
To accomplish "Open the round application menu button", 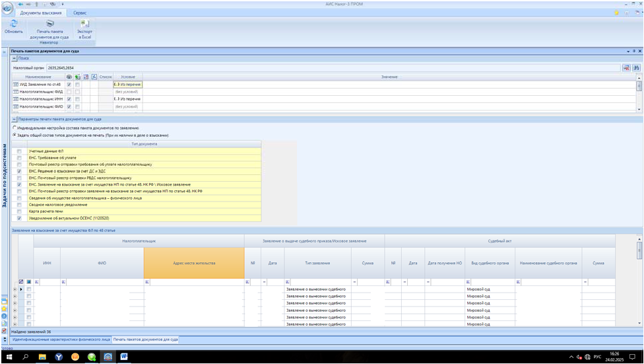I will pos(7,9).
